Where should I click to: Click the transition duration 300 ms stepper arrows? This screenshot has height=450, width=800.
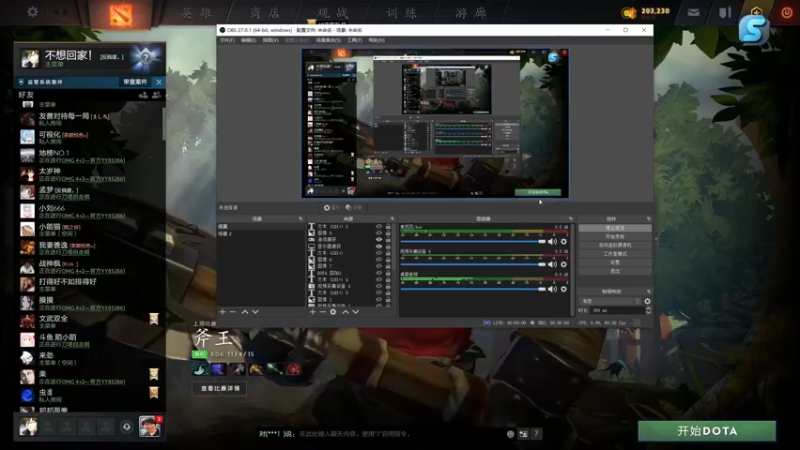pyautogui.click(x=648, y=310)
